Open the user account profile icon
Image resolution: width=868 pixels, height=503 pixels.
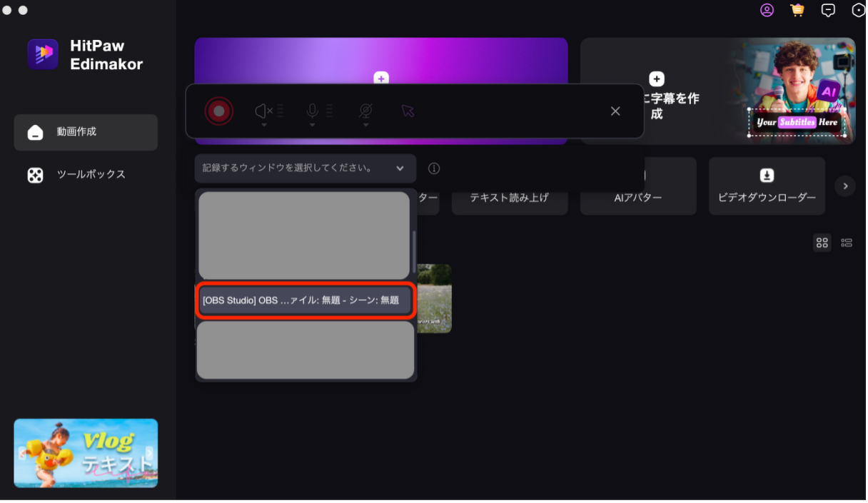click(x=767, y=10)
